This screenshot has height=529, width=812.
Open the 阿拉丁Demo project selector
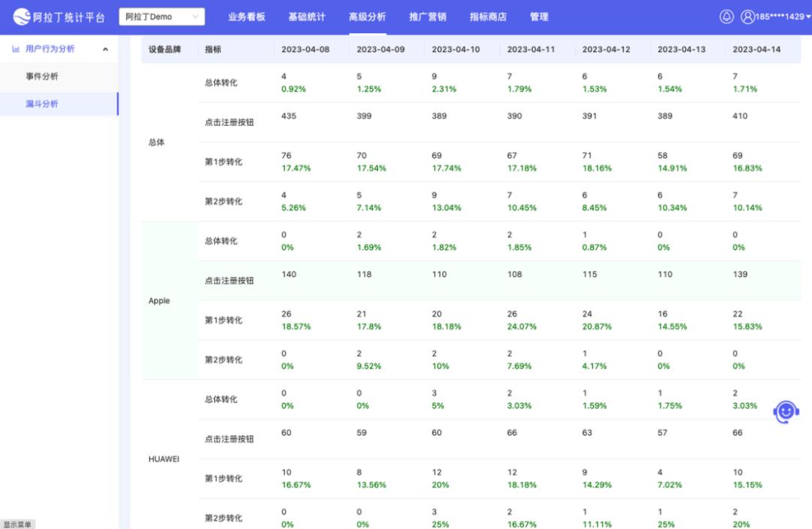162,14
